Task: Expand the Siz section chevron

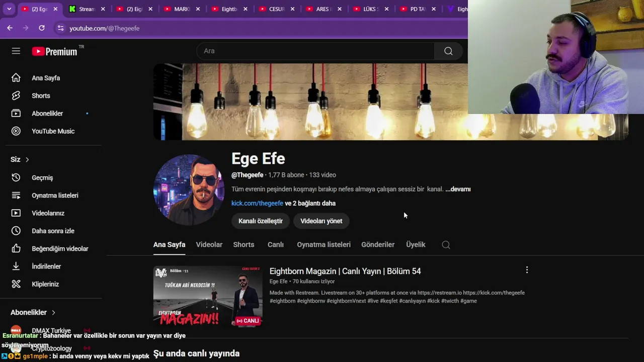Action: (x=27, y=159)
